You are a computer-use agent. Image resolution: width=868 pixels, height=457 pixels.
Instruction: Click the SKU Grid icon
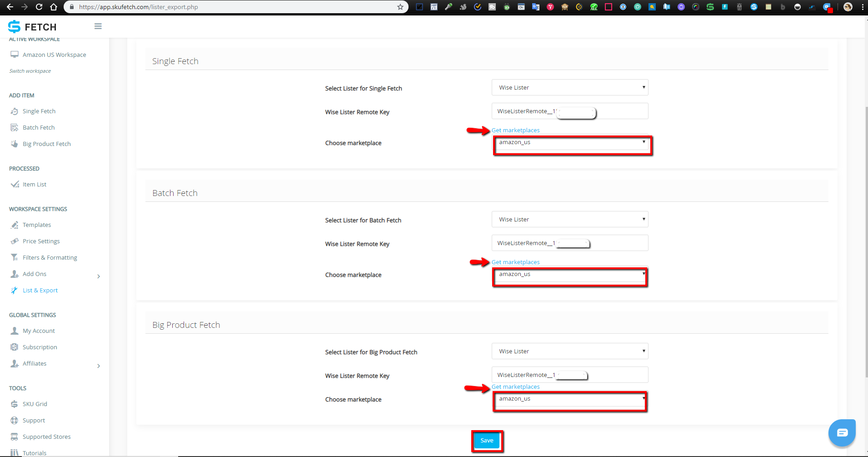point(15,404)
